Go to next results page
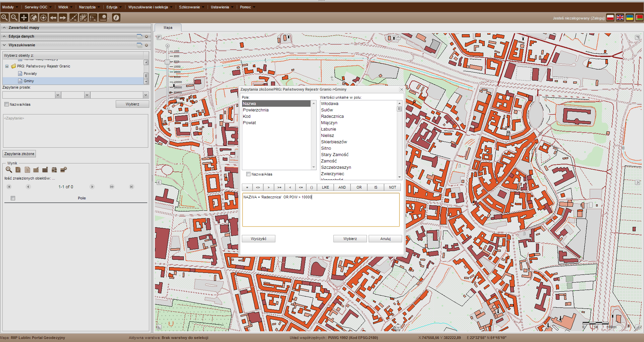Viewport: 644px width, 342px height. [x=92, y=187]
